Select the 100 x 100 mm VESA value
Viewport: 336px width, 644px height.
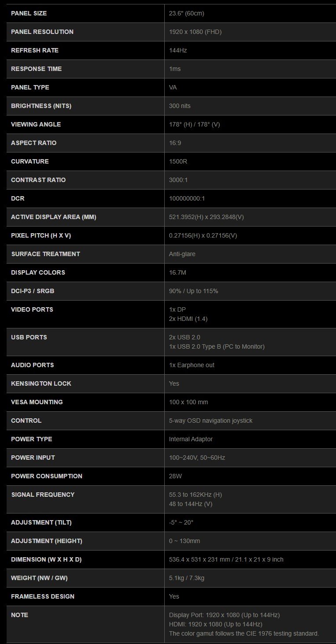188,402
